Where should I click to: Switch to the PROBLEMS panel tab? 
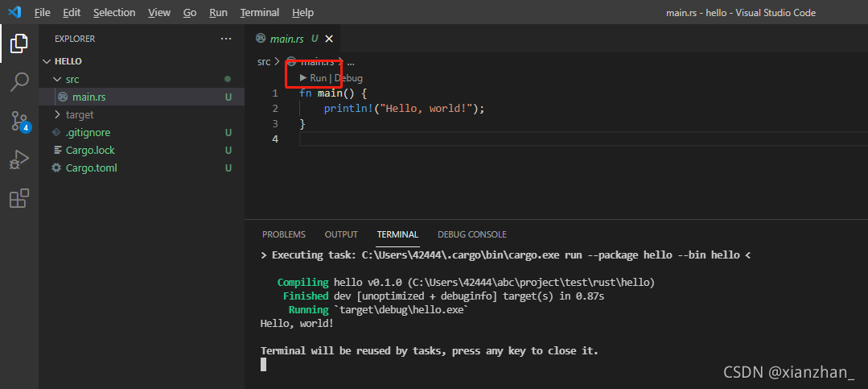pyautogui.click(x=283, y=234)
